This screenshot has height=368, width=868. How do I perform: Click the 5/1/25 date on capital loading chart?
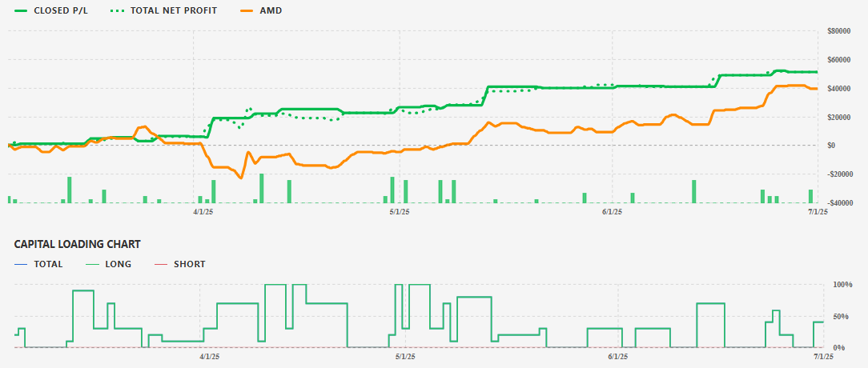(406, 358)
